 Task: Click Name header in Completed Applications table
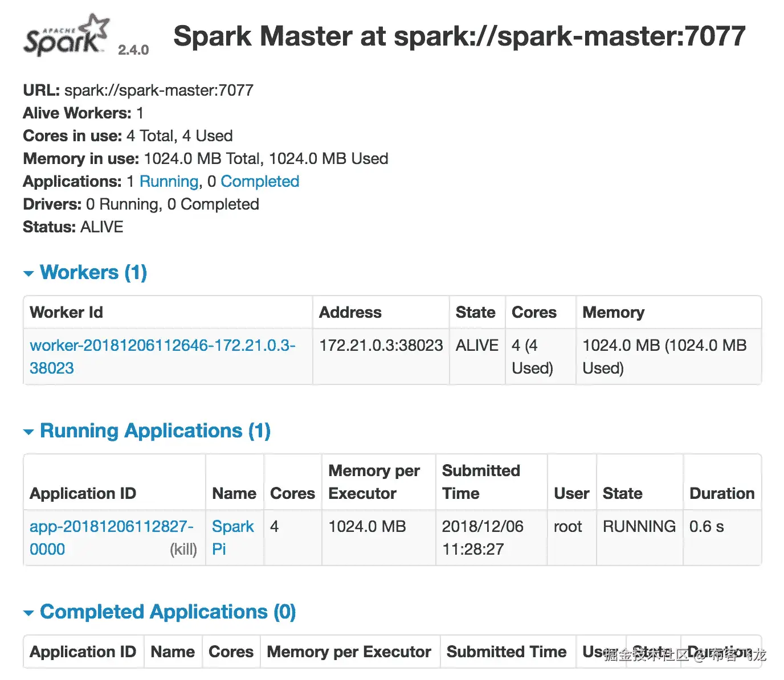point(173,652)
